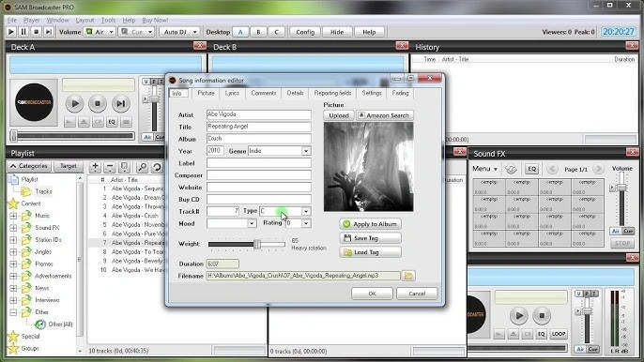
Task: Switch to Desktop A
Action: (240, 32)
